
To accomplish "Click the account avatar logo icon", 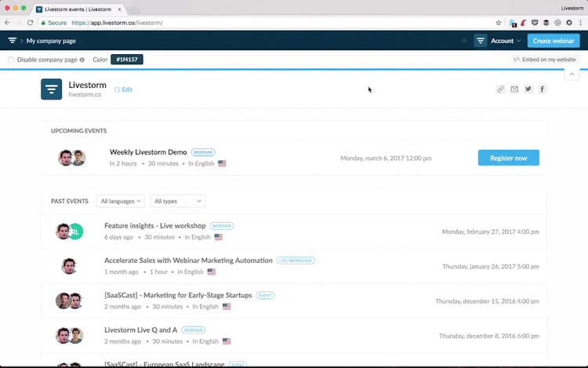I will [481, 41].
